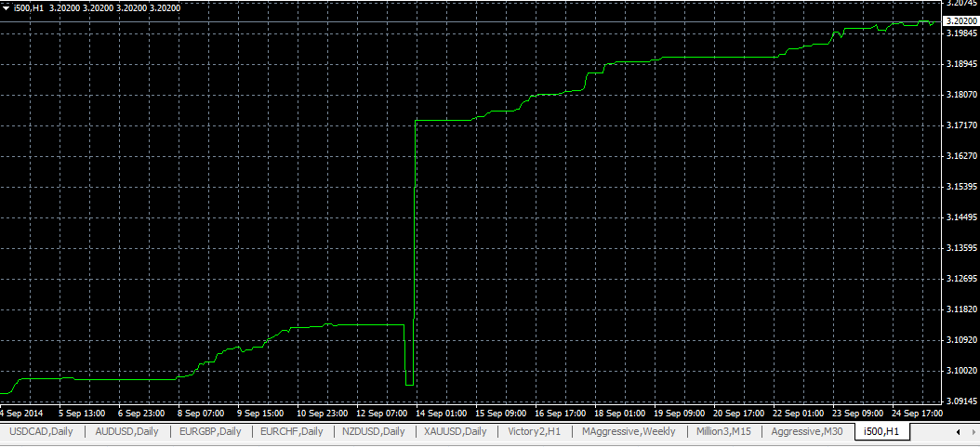980x447 pixels.
Task: Click the 6 Sep 23:00 time label
Action: click(x=141, y=414)
